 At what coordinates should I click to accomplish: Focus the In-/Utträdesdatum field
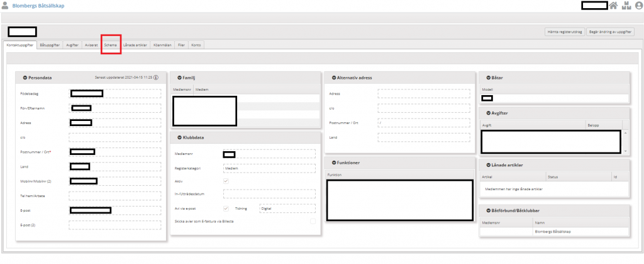tap(269, 193)
